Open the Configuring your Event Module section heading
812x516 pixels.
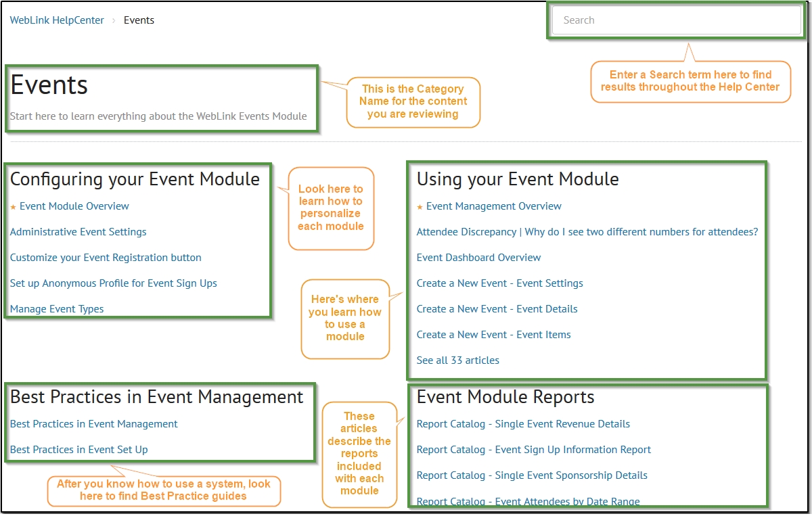[135, 179]
